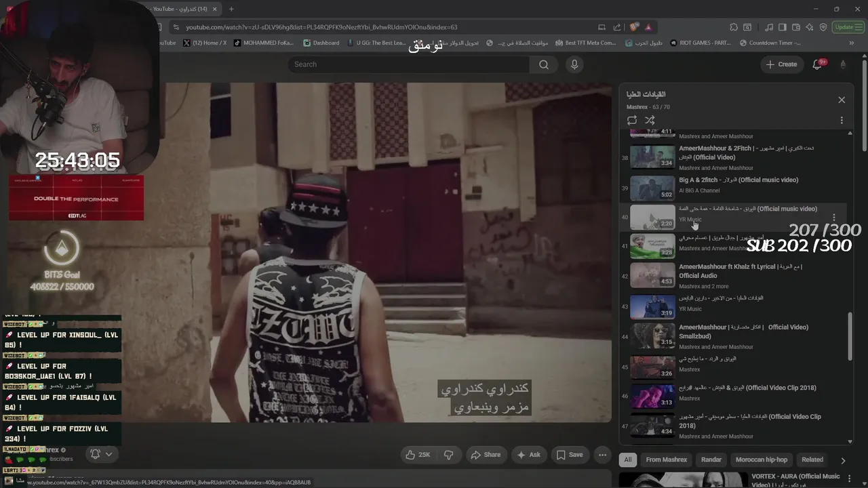
Task: Show hidden bookmarks with the chevron
Action: [852, 43]
